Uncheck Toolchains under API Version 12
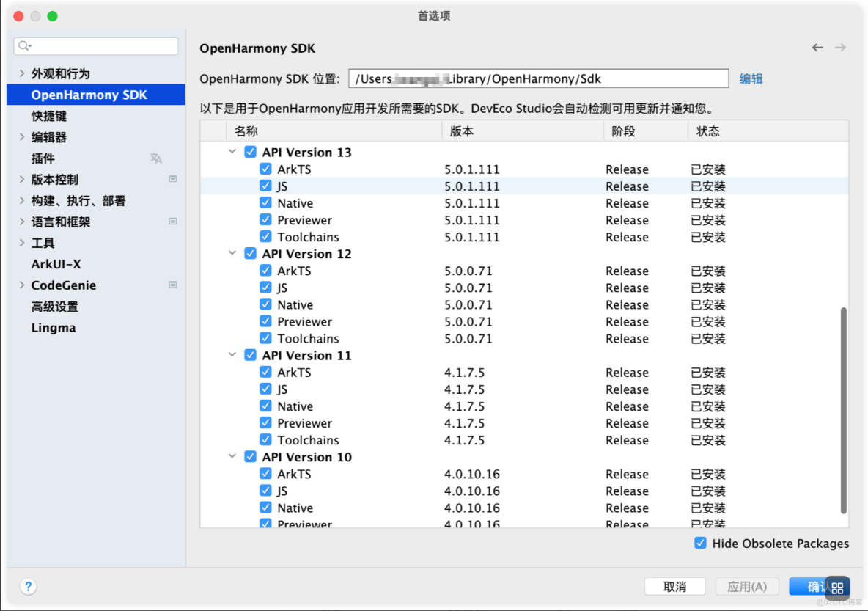The height and width of the screenshot is (611, 868). click(265, 338)
